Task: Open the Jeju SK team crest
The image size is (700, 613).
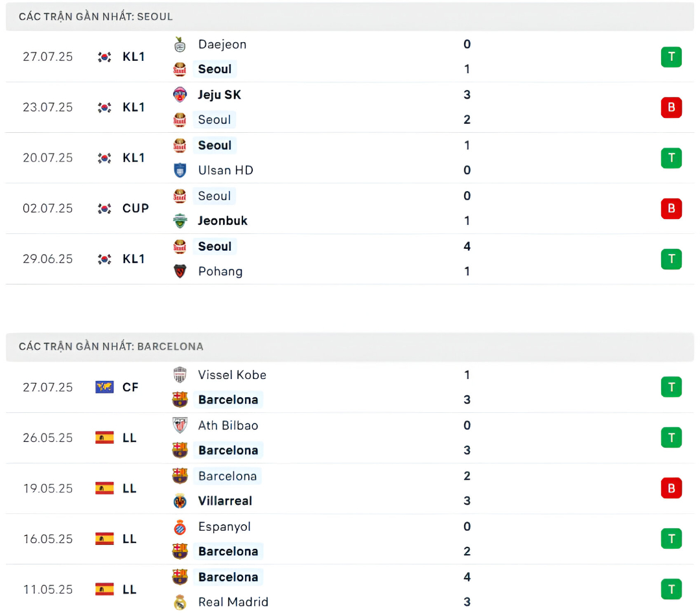Action: pyautogui.click(x=180, y=95)
